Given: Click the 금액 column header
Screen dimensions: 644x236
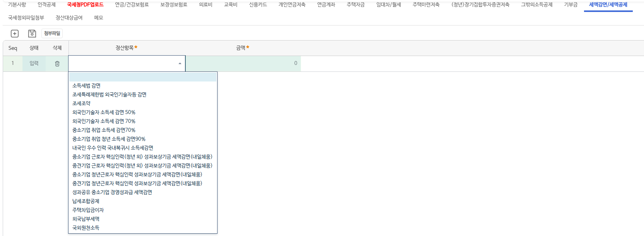Looking at the screenshot, I should (243, 48).
